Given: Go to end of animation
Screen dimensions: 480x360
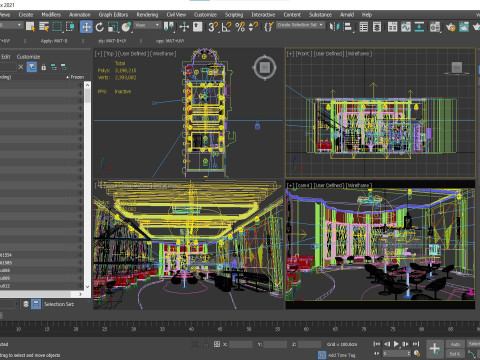Looking at the screenshot, I should pos(416,344).
